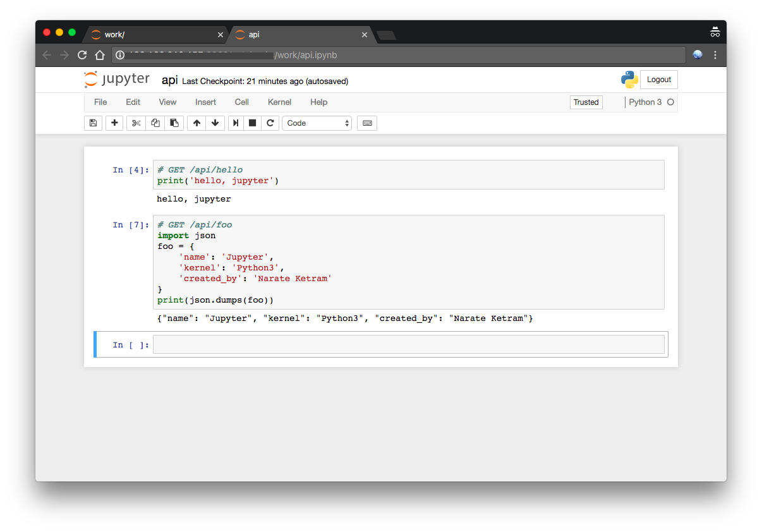This screenshot has width=762, height=532.
Task: Toggle the Trusted notebook indicator
Action: pyautogui.click(x=586, y=102)
